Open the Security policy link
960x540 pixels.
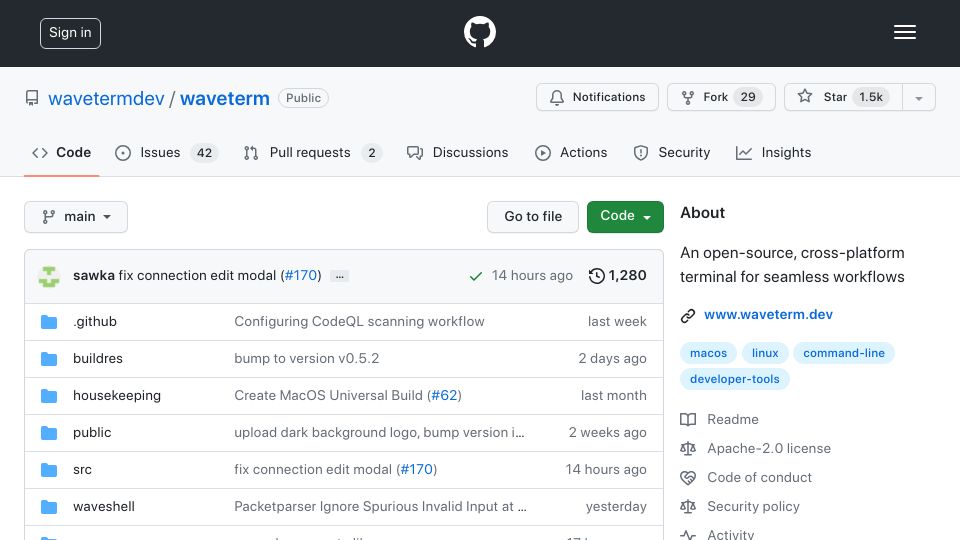pos(753,506)
